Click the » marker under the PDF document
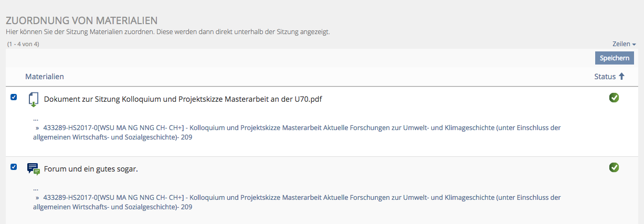 point(37,127)
